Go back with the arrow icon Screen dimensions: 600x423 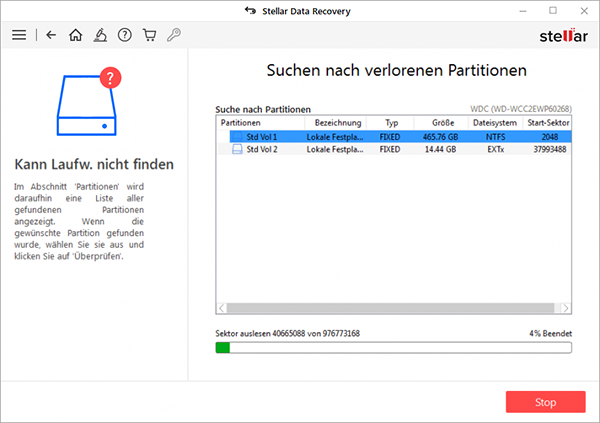tap(51, 35)
